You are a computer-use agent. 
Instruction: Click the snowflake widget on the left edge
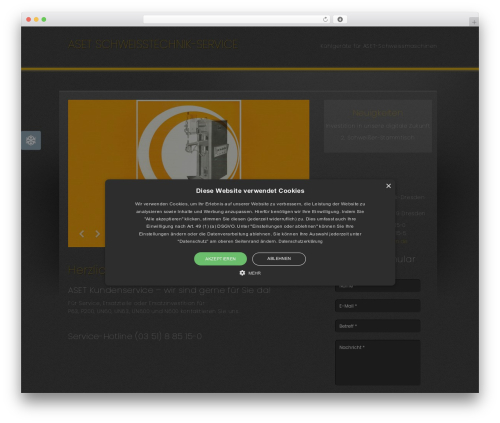(31, 140)
